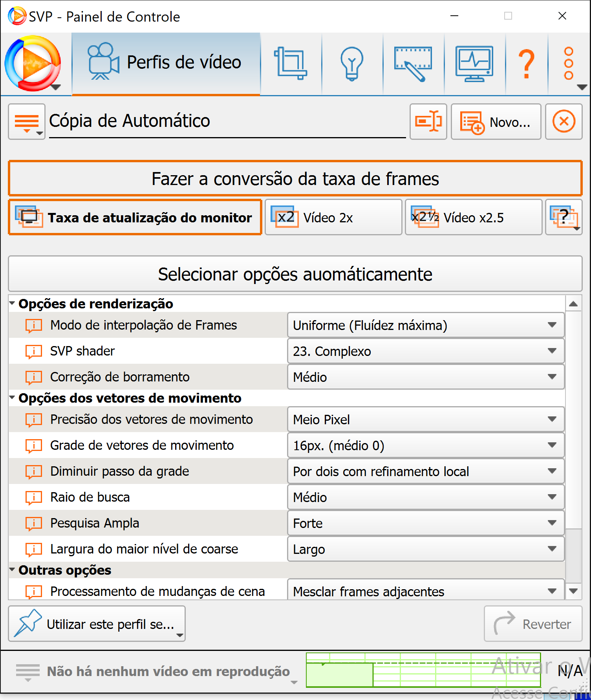Screen dimensions: 591x700
Task: Open 'Modo de interpolação de Frames' dropdown
Action: [426, 325]
